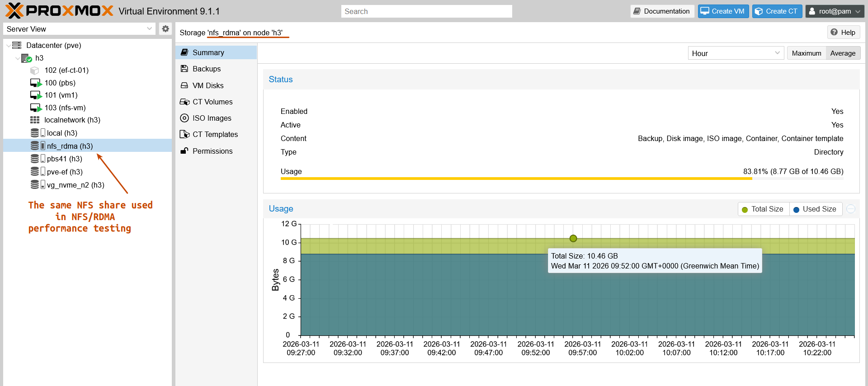Open the Documentation page

[x=662, y=11]
